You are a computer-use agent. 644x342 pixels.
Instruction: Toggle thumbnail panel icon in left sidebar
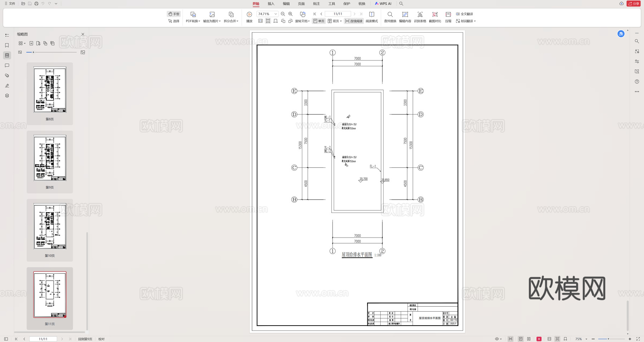pyautogui.click(x=7, y=55)
